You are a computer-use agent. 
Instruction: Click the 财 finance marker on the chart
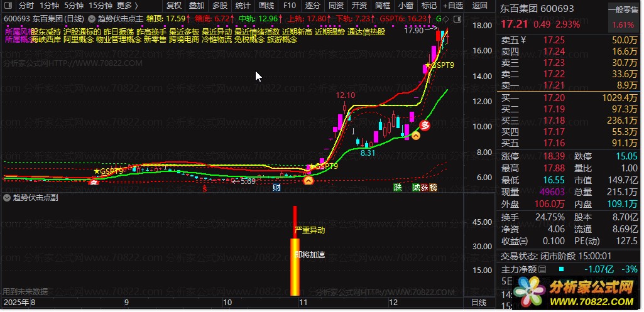click(x=277, y=188)
